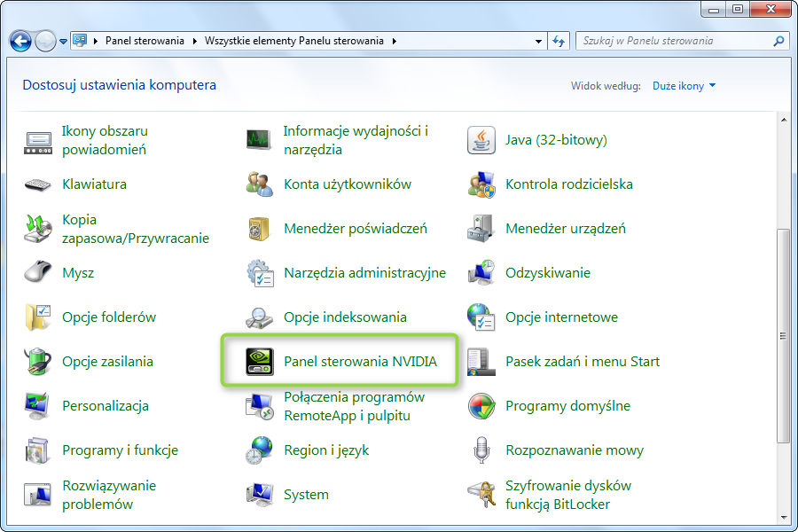Screen dimensions: 798x532
Task: Open the Java coffee cup icon
Action: (x=481, y=140)
